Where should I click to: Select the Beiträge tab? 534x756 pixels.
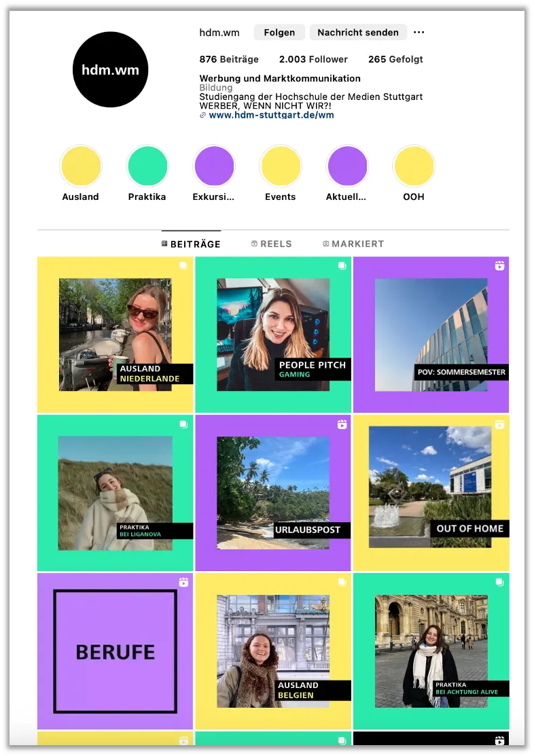point(191,244)
